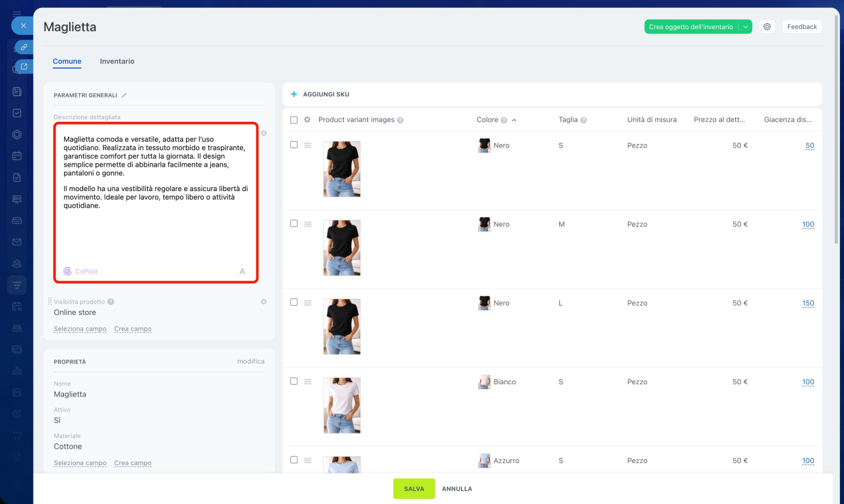
Task: Click the Annulla link
Action: coord(457,489)
